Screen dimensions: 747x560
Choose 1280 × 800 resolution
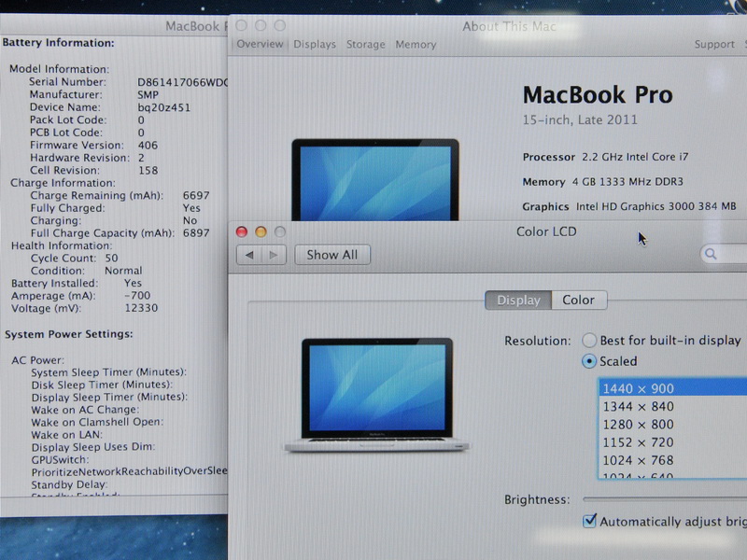(x=672, y=425)
